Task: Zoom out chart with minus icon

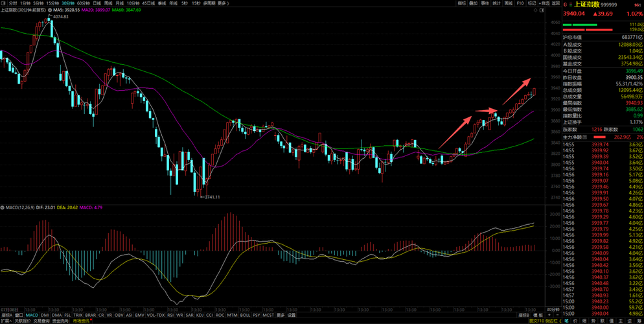Action: (558, 316)
